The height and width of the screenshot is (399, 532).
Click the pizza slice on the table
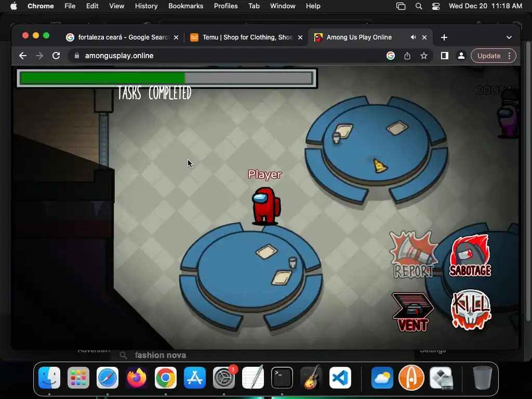pyautogui.click(x=379, y=165)
